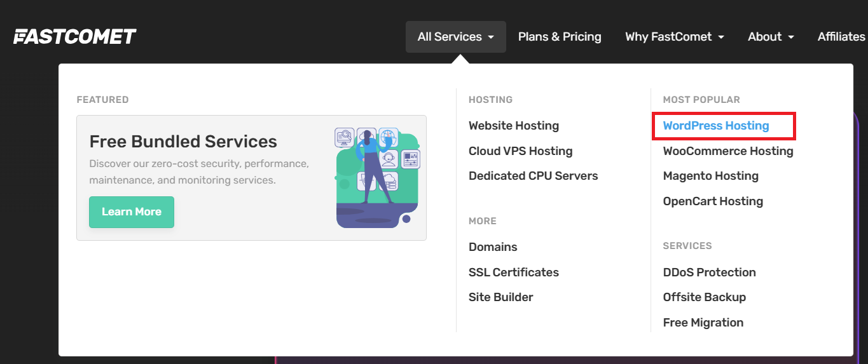The width and height of the screenshot is (868, 364).
Task: Expand the About dropdown menu
Action: point(771,37)
